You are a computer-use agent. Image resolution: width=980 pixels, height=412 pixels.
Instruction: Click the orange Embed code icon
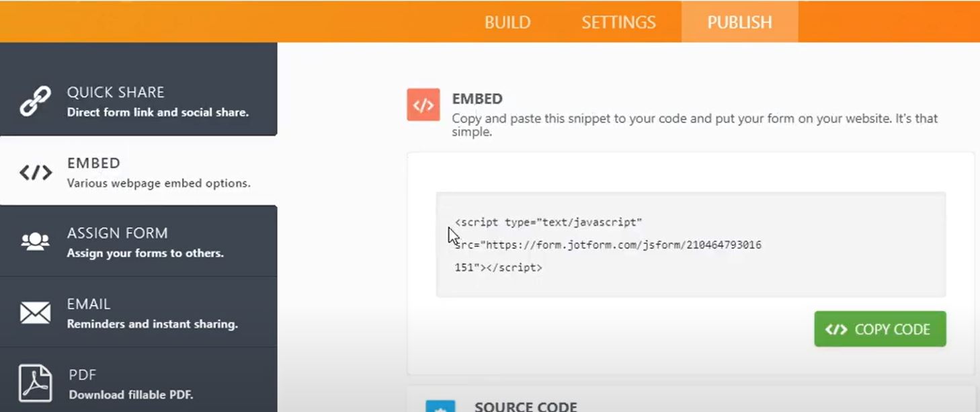(x=421, y=104)
